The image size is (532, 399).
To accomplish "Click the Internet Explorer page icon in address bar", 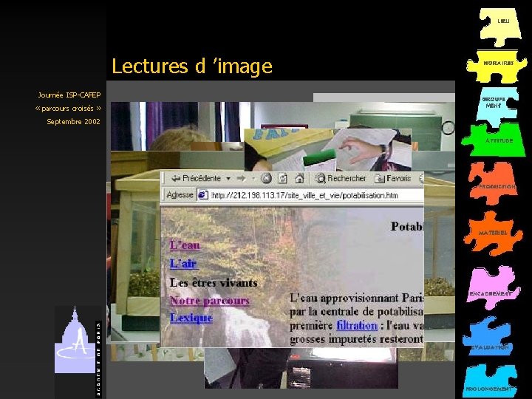I will point(203,195).
